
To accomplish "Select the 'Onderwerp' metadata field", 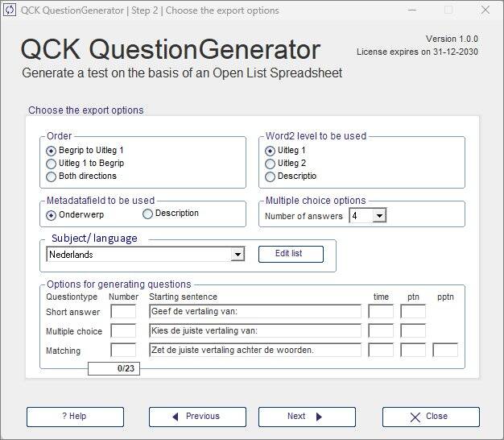I will 52,215.
